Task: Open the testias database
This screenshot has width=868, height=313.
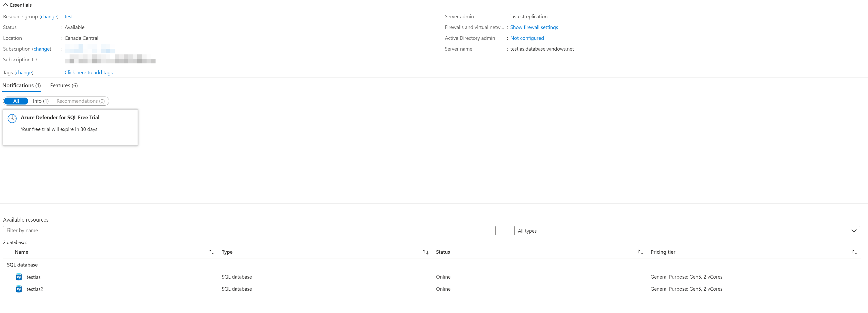Action: point(34,277)
